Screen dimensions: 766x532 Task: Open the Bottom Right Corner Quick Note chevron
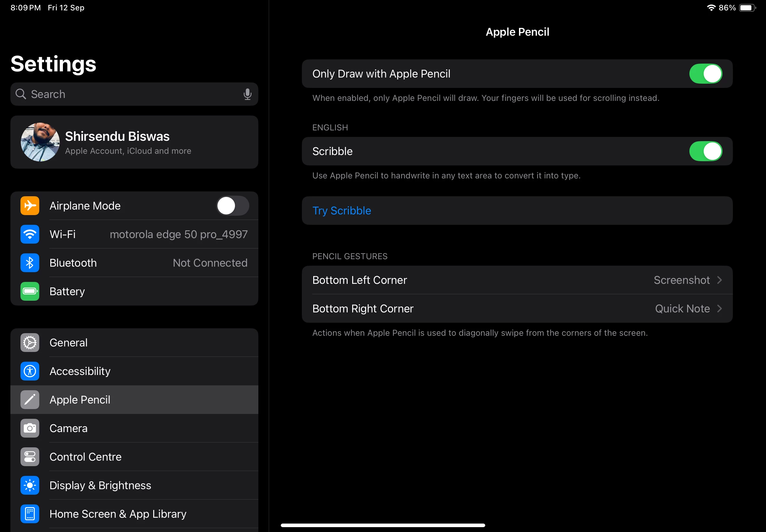pyautogui.click(x=719, y=309)
